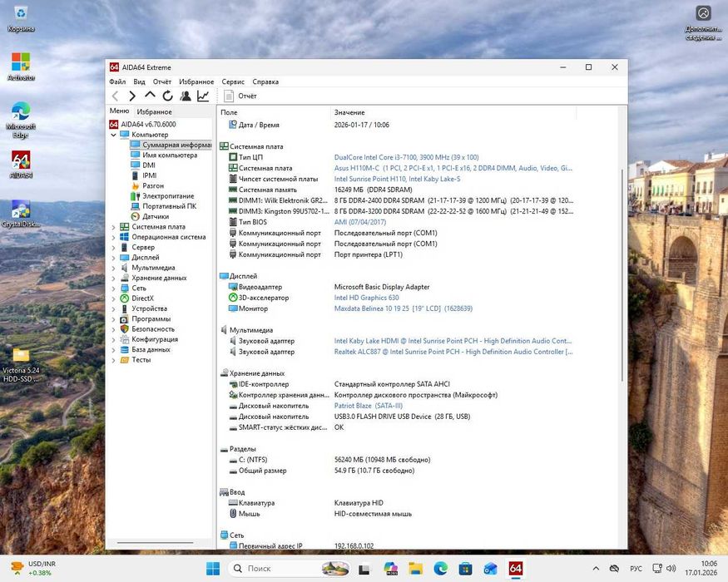Image resolution: width=728 pixels, height=582 pixels.
Task: Select Программы in the tree
Action: (146, 318)
